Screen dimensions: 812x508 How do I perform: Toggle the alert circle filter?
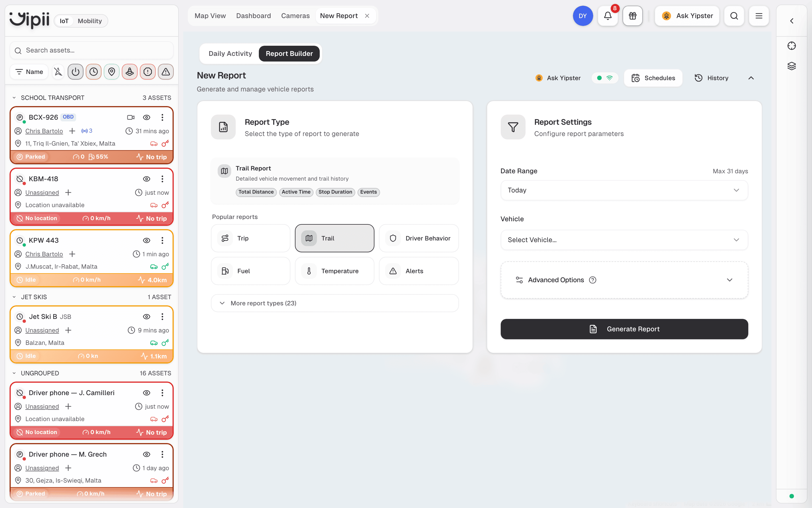pyautogui.click(x=148, y=72)
